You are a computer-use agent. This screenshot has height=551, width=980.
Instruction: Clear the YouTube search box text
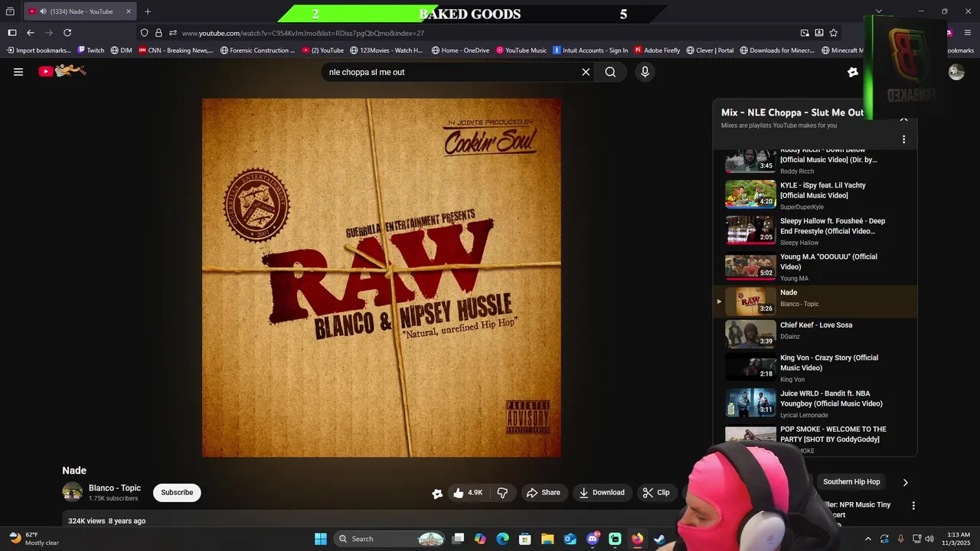[x=586, y=72]
